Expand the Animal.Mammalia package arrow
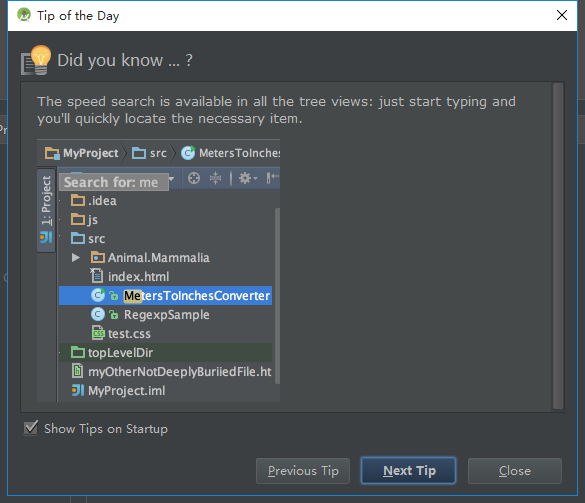The image size is (585, 503). click(x=76, y=257)
